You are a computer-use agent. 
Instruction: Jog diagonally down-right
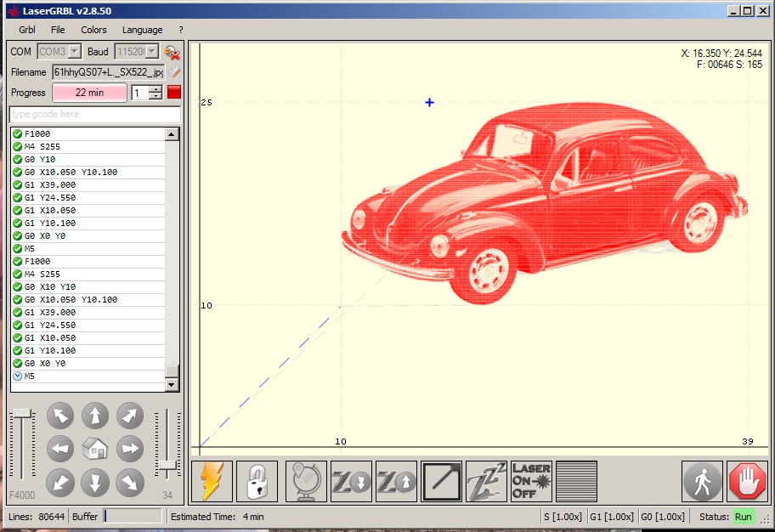(130, 483)
